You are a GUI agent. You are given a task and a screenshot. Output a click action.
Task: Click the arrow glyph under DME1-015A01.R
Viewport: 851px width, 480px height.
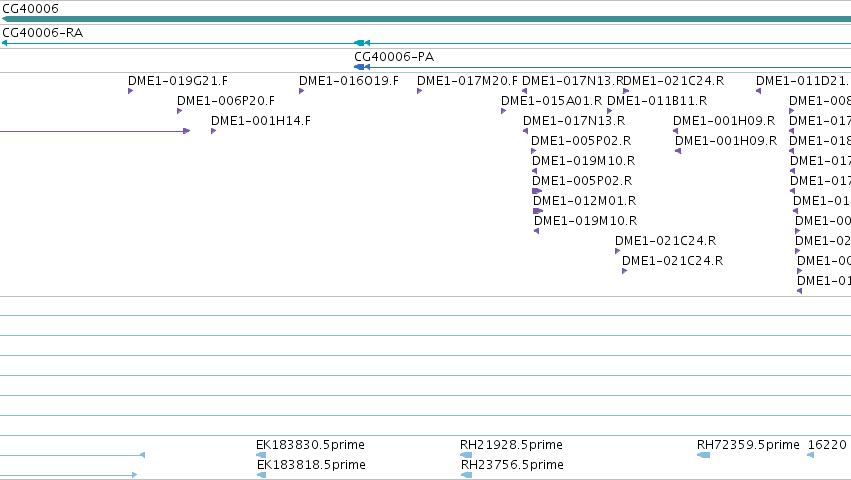pyautogui.click(x=503, y=111)
